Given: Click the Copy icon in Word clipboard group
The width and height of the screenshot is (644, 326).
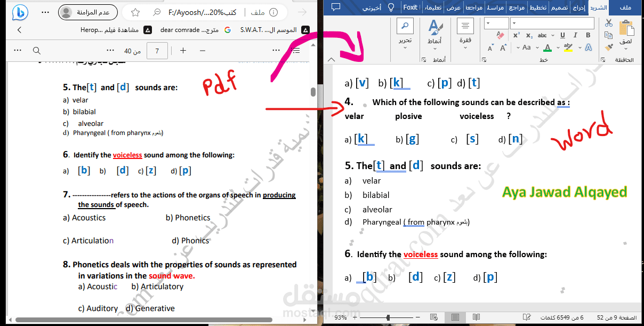Looking at the screenshot, I should [x=609, y=35].
